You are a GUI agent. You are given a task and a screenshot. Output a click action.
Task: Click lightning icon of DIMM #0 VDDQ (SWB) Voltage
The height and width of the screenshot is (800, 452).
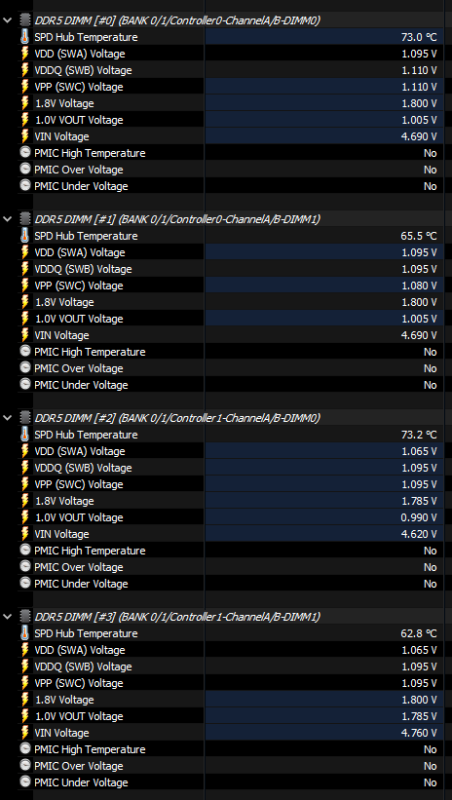(x=25, y=70)
